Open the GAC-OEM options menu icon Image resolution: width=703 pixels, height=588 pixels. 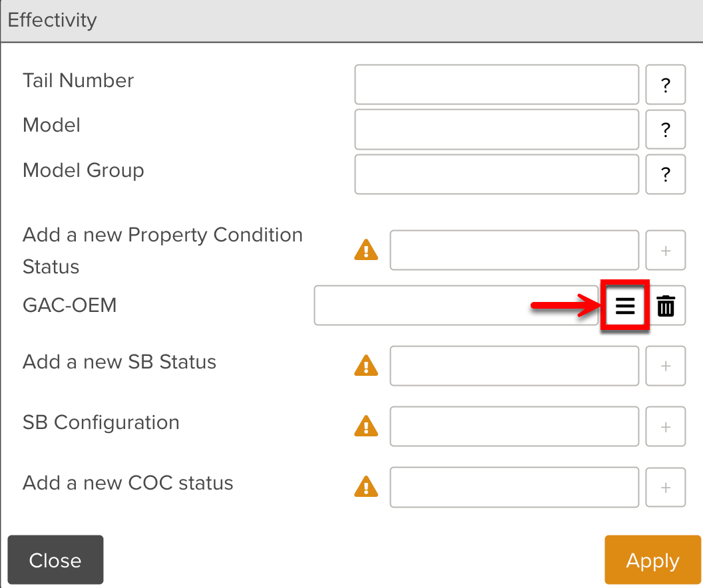[624, 305]
